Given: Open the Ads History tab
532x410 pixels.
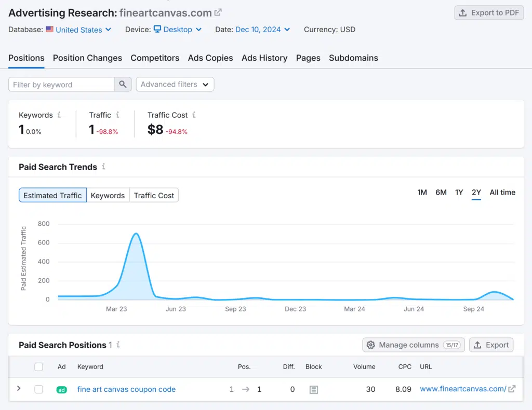Looking at the screenshot, I should pyautogui.click(x=264, y=58).
